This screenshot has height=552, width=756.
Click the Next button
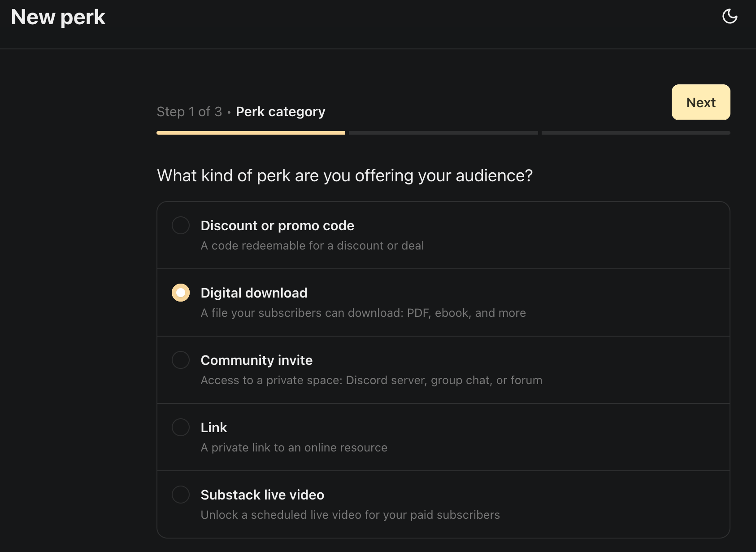point(701,102)
